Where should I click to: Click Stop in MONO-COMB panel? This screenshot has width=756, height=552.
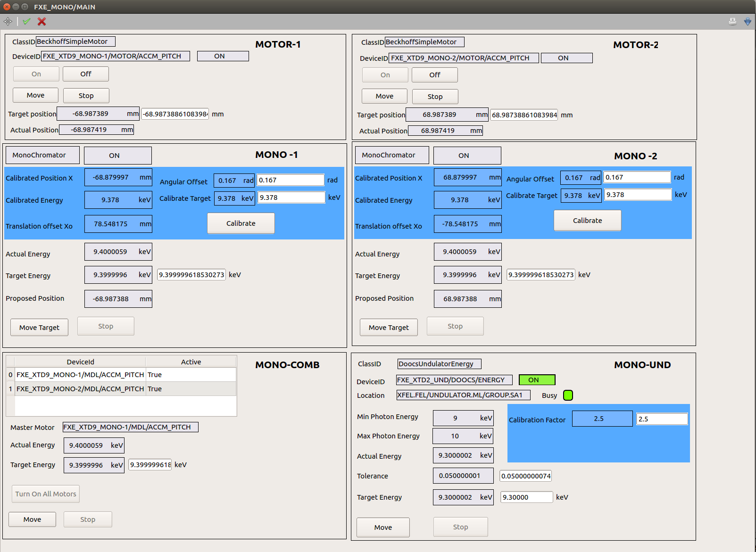(x=88, y=519)
